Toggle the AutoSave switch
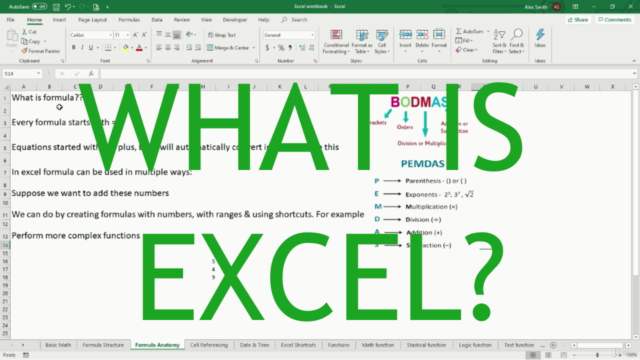The height and width of the screenshot is (360, 640). [x=40, y=7]
